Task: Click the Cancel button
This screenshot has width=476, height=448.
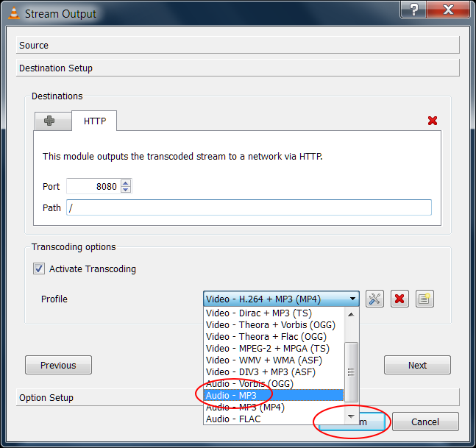Action: click(x=425, y=422)
